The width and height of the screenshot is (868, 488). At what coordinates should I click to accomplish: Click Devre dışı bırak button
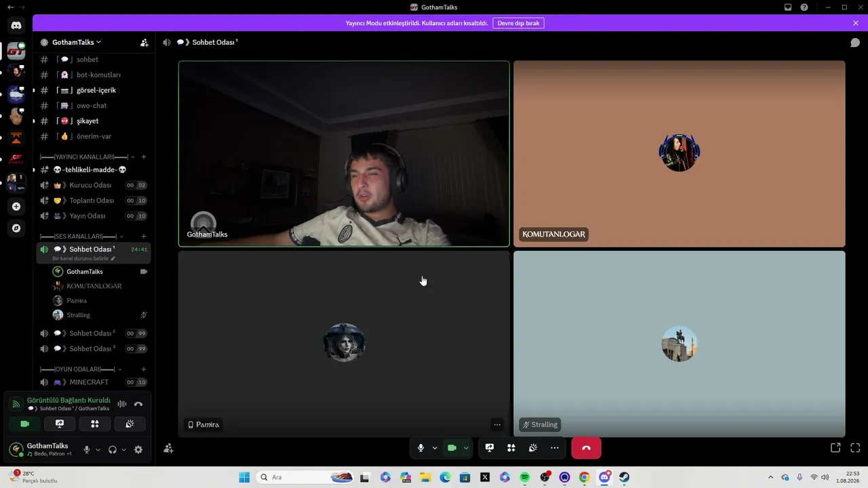(x=518, y=23)
